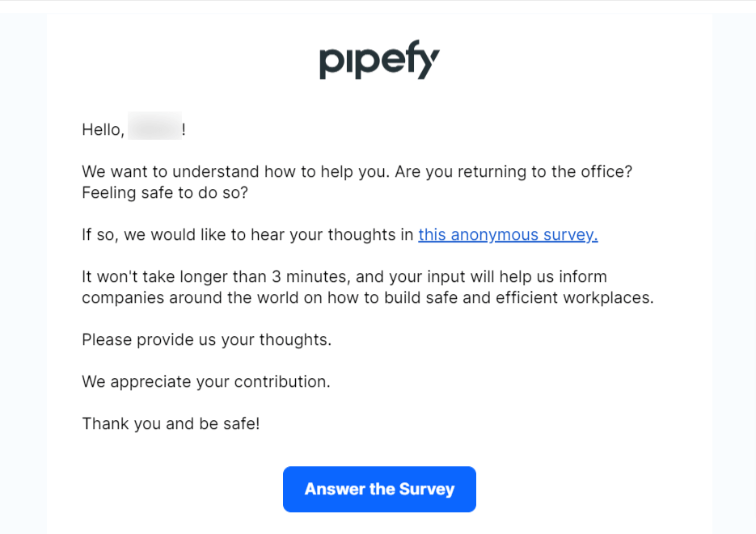Click the exclamation mark after the blurred name

[184, 129]
